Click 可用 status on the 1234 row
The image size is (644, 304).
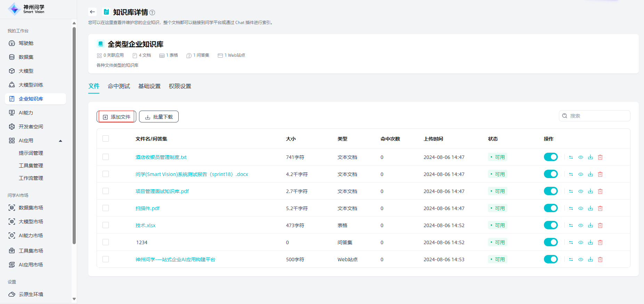498,242
